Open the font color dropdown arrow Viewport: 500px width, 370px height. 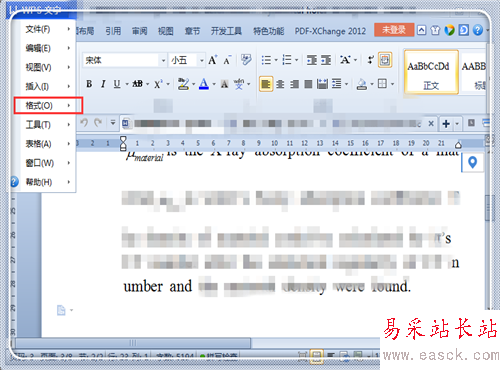click(214, 84)
